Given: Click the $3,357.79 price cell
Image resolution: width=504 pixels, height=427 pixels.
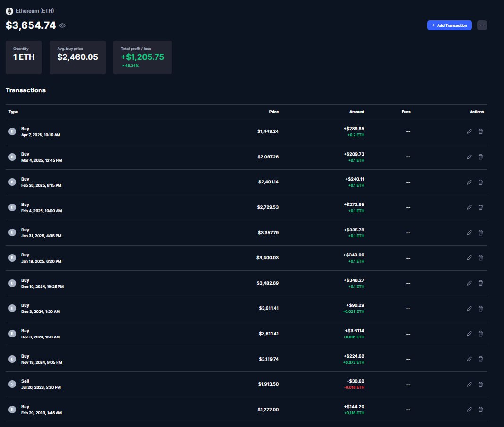Looking at the screenshot, I should [x=268, y=233].
